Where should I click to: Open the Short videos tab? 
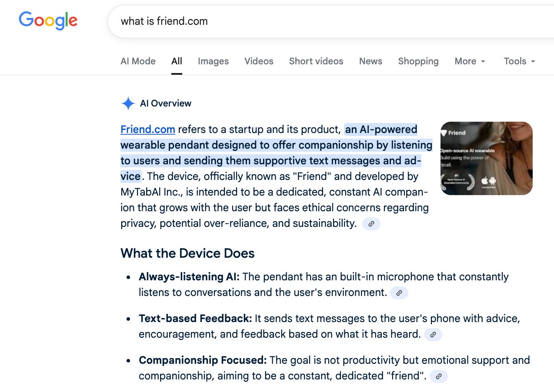pos(316,61)
